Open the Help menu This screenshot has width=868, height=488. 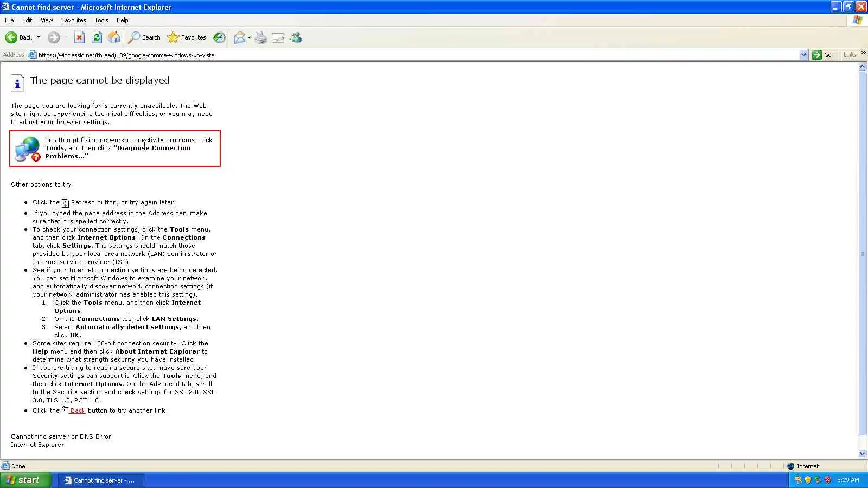click(x=123, y=20)
